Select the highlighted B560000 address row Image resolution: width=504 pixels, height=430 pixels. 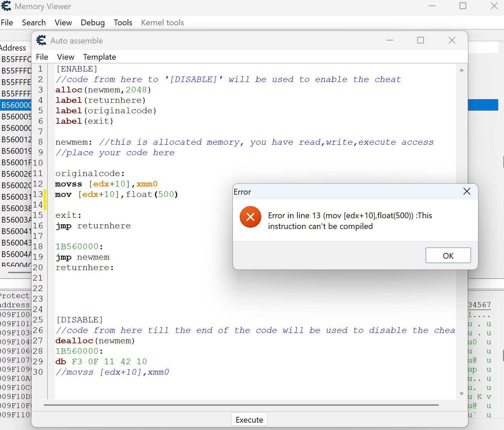[x=16, y=105]
